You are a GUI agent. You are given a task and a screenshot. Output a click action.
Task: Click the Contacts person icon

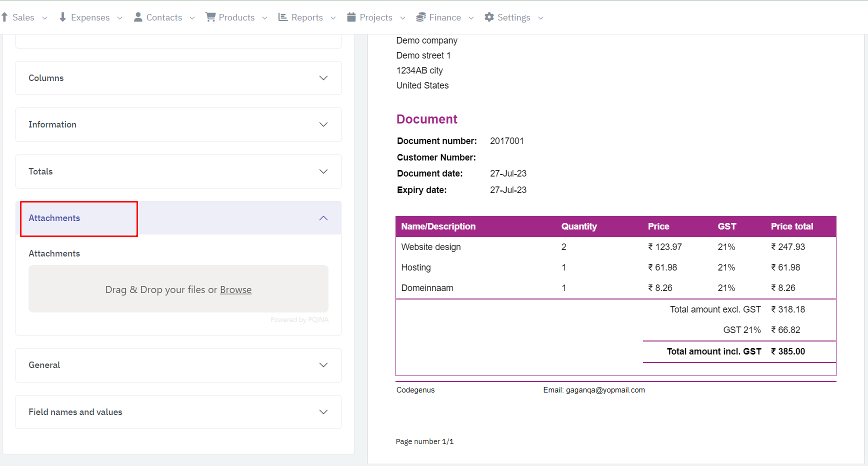pyautogui.click(x=138, y=17)
